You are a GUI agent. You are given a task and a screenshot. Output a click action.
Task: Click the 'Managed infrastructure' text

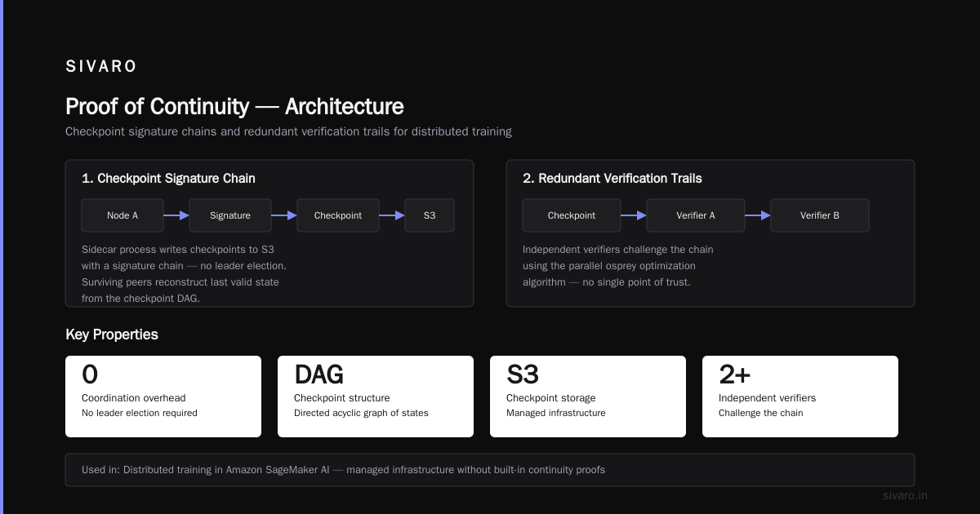(x=556, y=413)
